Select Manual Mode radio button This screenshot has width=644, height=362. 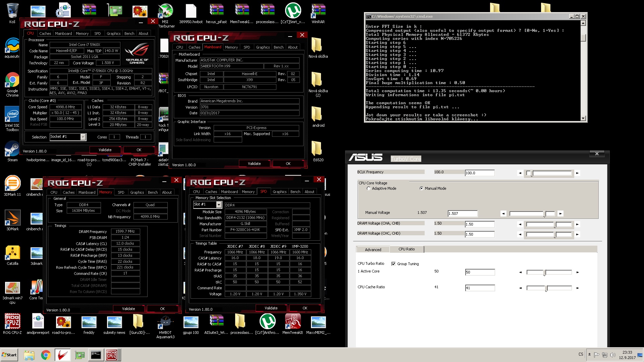[421, 188]
